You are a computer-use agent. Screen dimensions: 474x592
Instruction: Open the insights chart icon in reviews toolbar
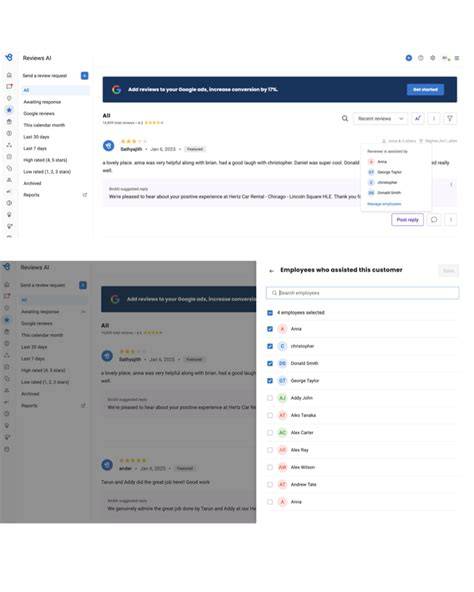coord(418,119)
